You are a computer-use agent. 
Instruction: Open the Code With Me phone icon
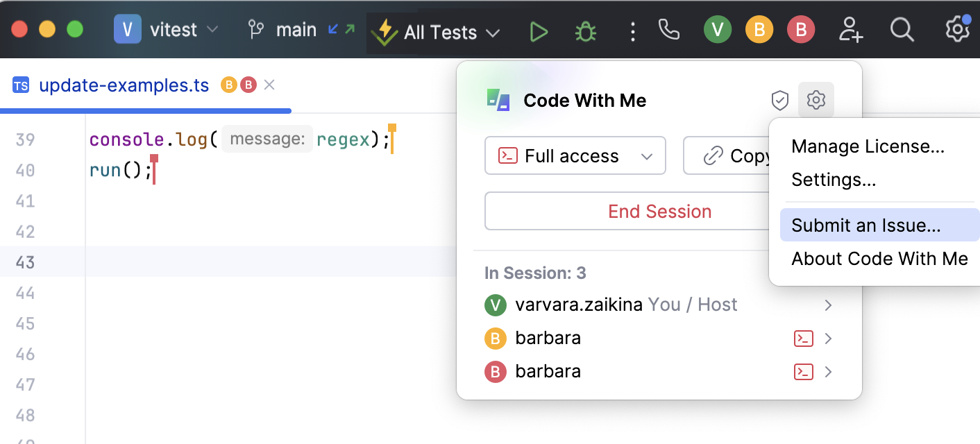click(x=668, y=30)
